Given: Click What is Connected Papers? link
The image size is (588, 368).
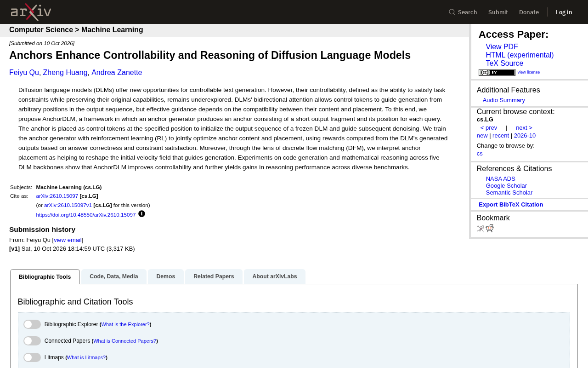Looking at the screenshot, I should pyautogui.click(x=125, y=341).
